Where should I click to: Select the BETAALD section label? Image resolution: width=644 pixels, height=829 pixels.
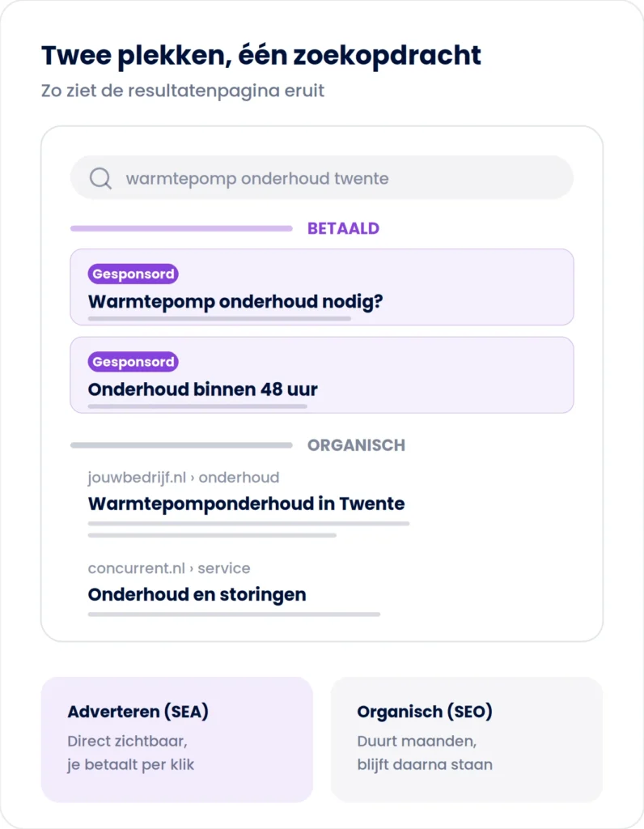coord(343,228)
